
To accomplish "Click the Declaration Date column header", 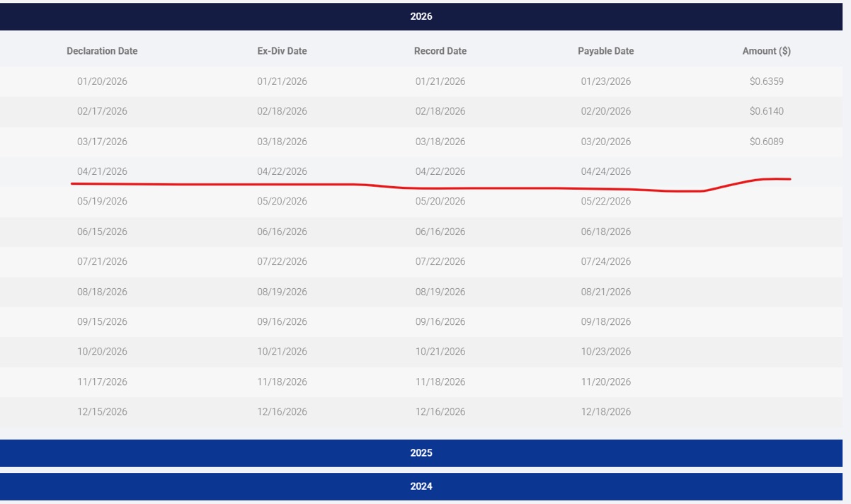I will 102,51.
